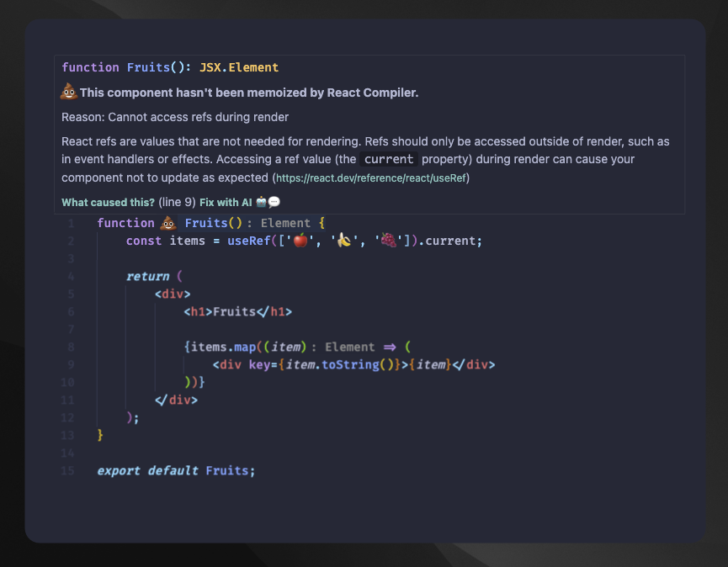Click line number 15 in the gutter

[x=67, y=471]
